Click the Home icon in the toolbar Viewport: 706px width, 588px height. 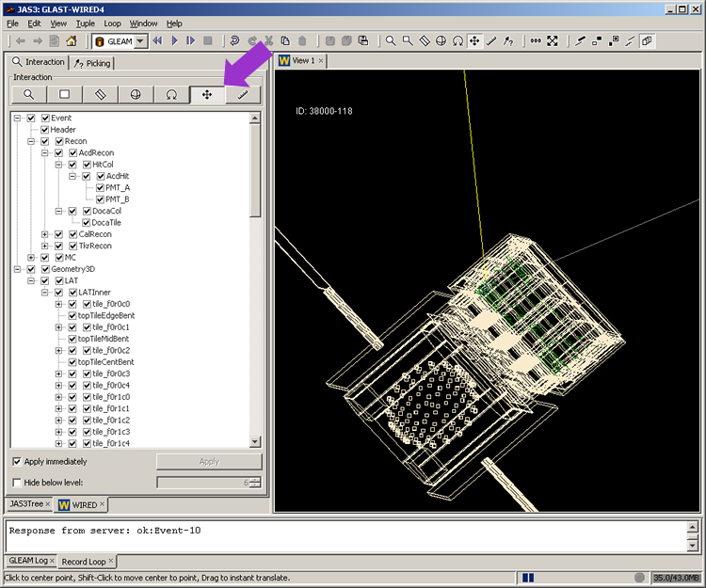coord(72,41)
